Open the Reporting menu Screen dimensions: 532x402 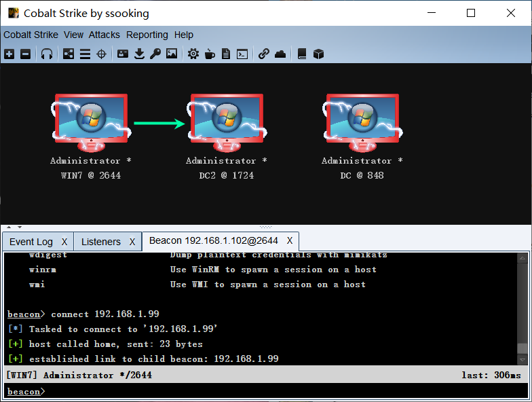click(147, 35)
